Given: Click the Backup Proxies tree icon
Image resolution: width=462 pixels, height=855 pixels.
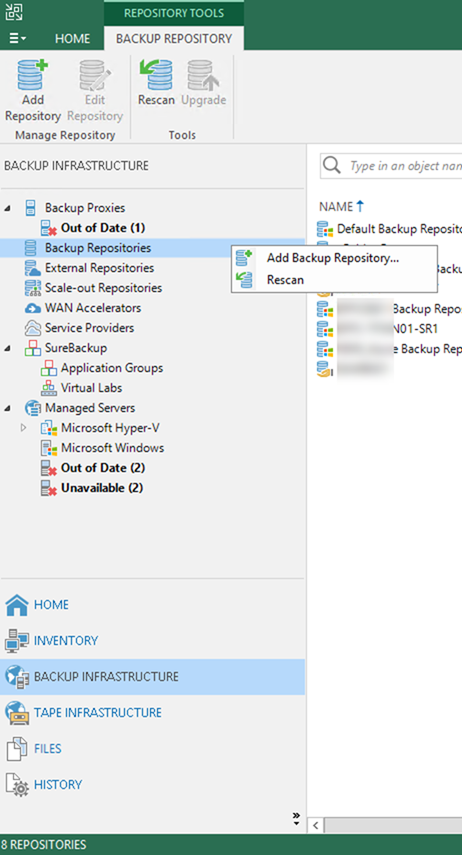Looking at the screenshot, I should coord(32,208).
